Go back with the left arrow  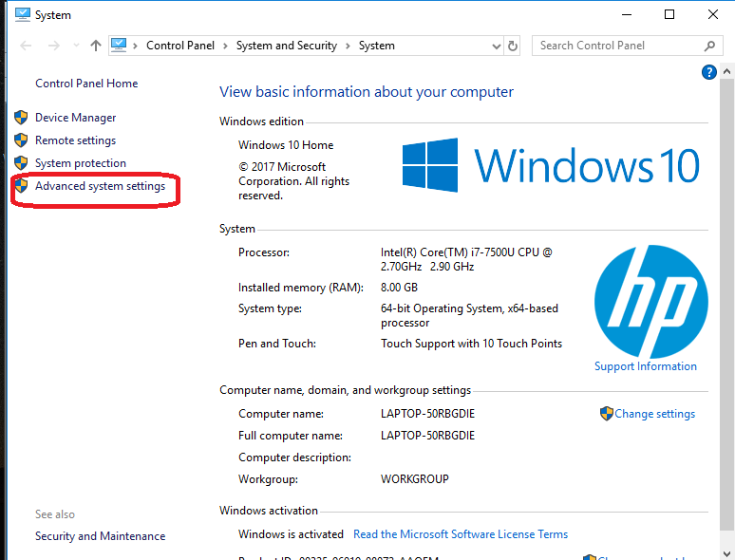26,46
